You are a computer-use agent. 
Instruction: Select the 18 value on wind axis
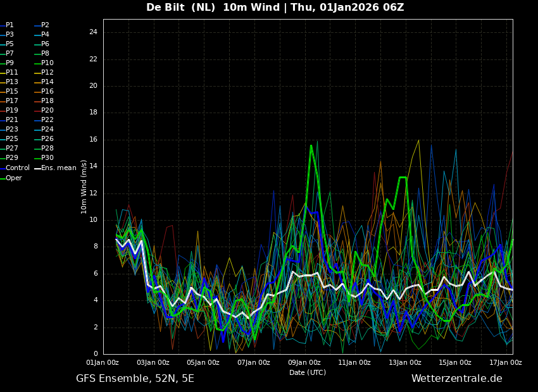coord(93,113)
